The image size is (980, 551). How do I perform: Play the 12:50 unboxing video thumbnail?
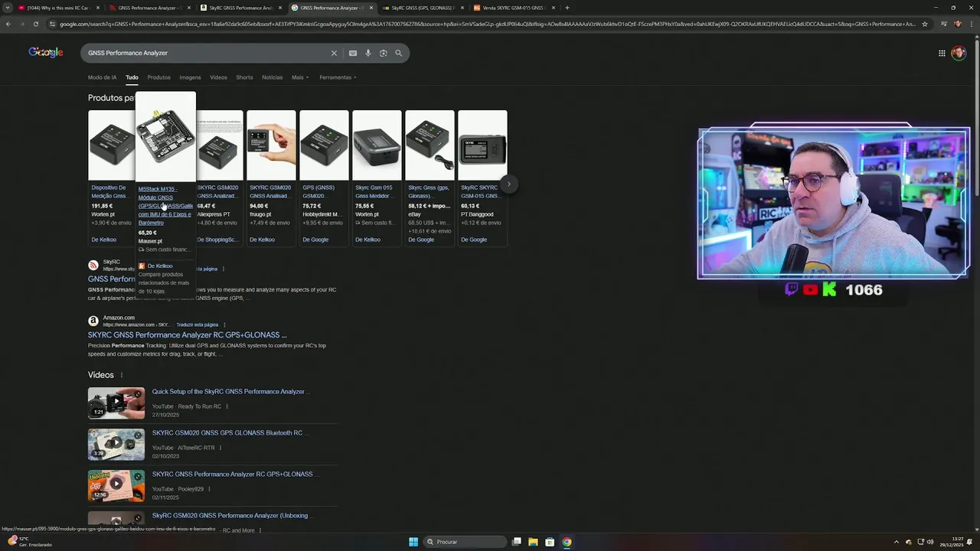[x=116, y=486]
